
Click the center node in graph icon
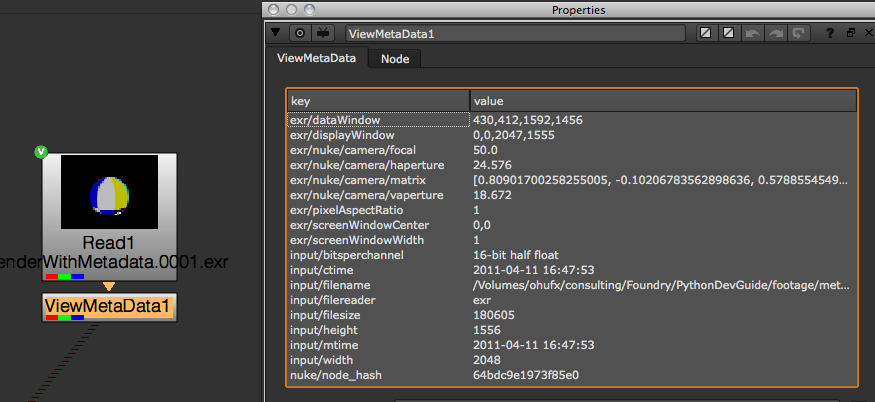299,33
